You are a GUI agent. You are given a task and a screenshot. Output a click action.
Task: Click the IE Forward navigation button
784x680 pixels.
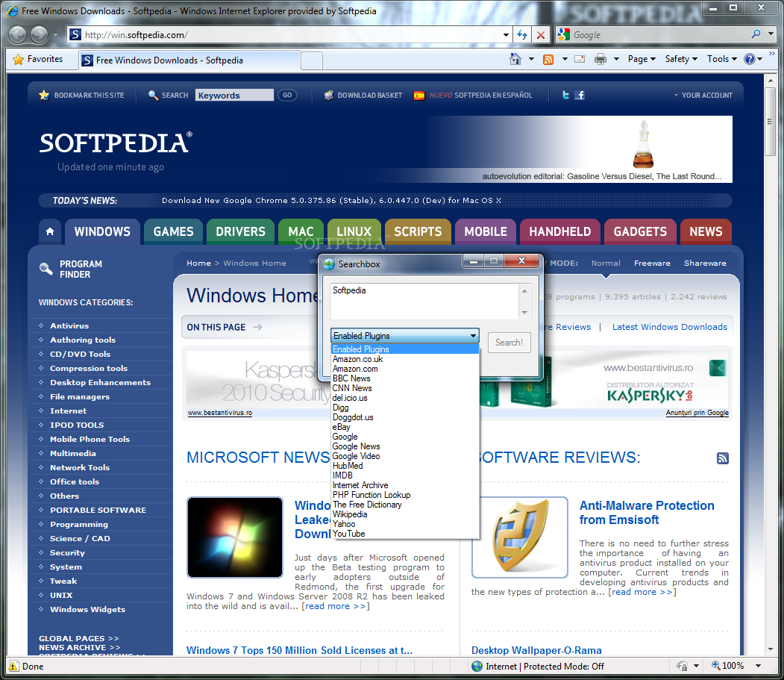[39, 34]
